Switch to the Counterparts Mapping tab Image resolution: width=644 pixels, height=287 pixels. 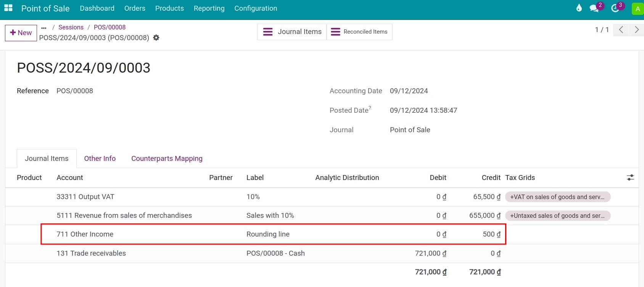(x=167, y=159)
